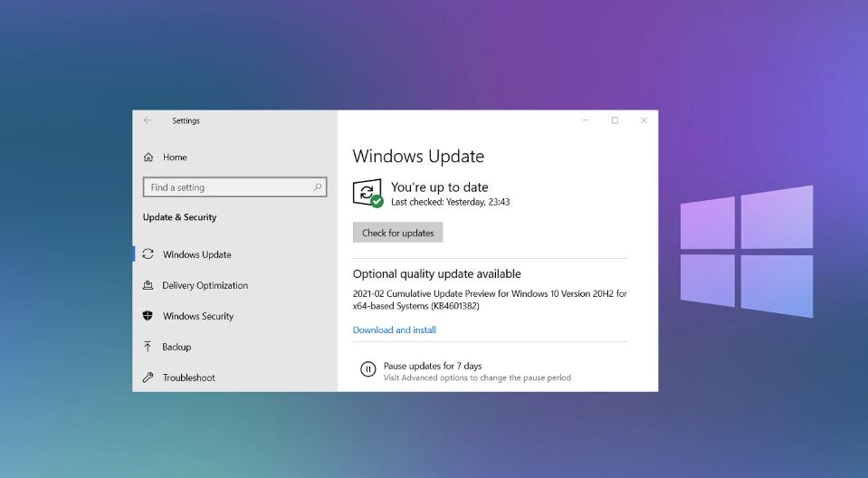868x478 pixels.
Task: Close the Settings window
Action: point(644,120)
